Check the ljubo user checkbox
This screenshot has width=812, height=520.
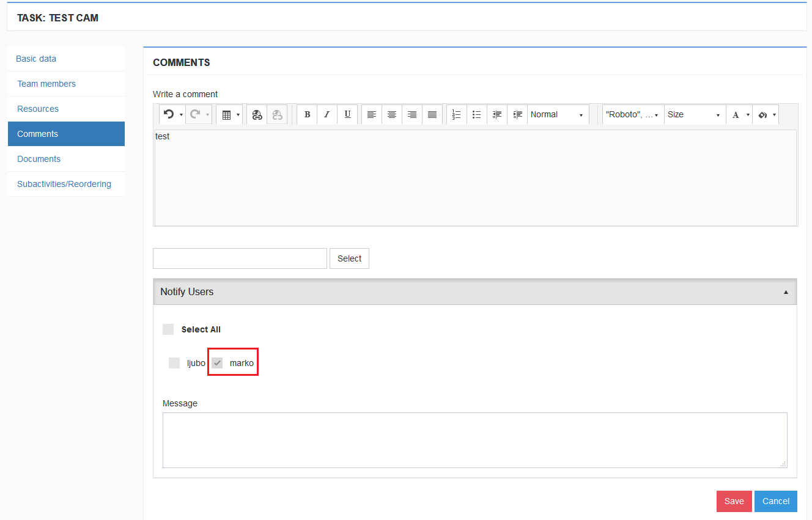[174, 363]
